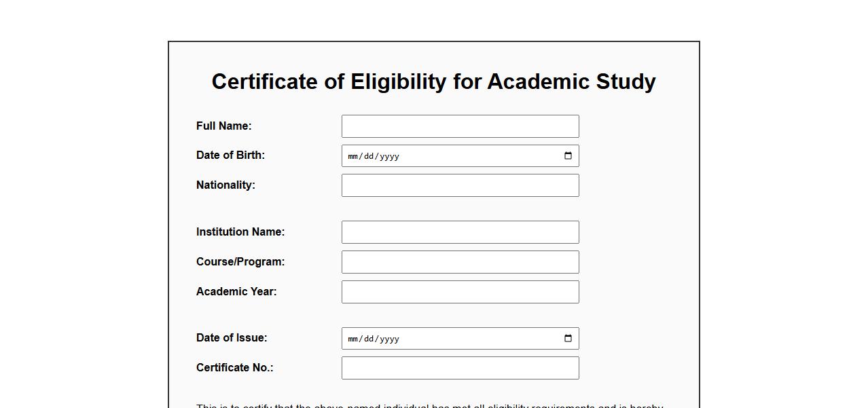Click the "Certificate No.:" label
868x408 pixels.
pyautogui.click(x=234, y=368)
